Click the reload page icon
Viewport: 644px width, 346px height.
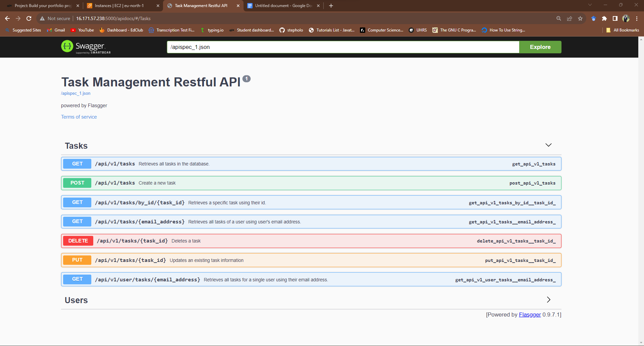point(29,18)
